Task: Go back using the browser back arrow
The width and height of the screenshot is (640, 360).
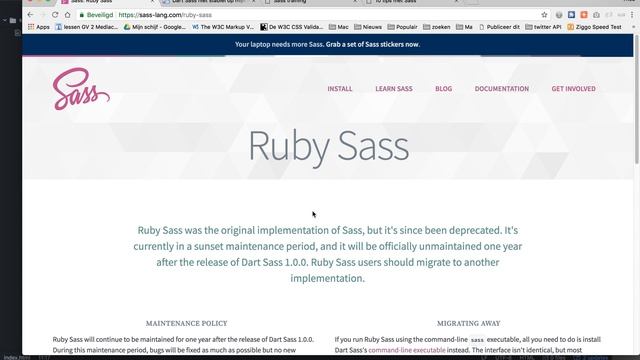Action: pyautogui.click(x=31, y=15)
